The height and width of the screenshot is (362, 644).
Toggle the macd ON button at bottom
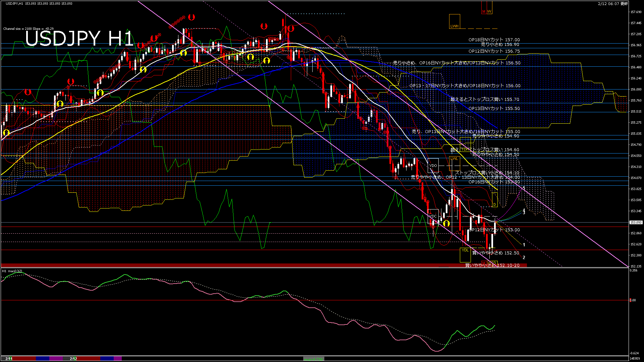(314, 359)
